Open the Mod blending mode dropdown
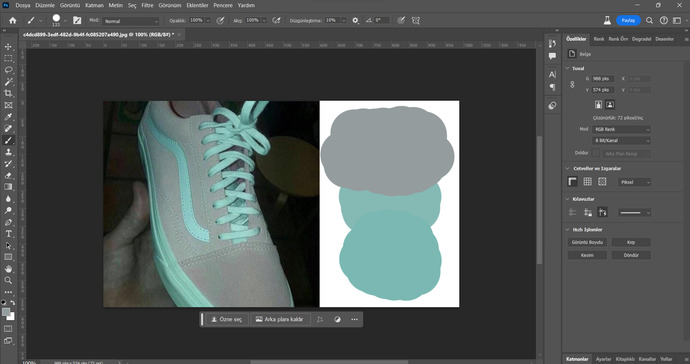Screen dimensions: 690x364 131,21
